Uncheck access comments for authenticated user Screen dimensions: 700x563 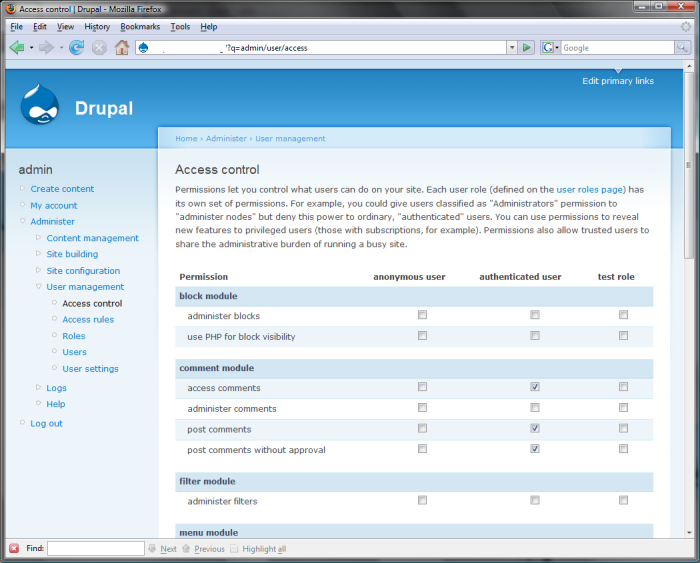(x=535, y=387)
